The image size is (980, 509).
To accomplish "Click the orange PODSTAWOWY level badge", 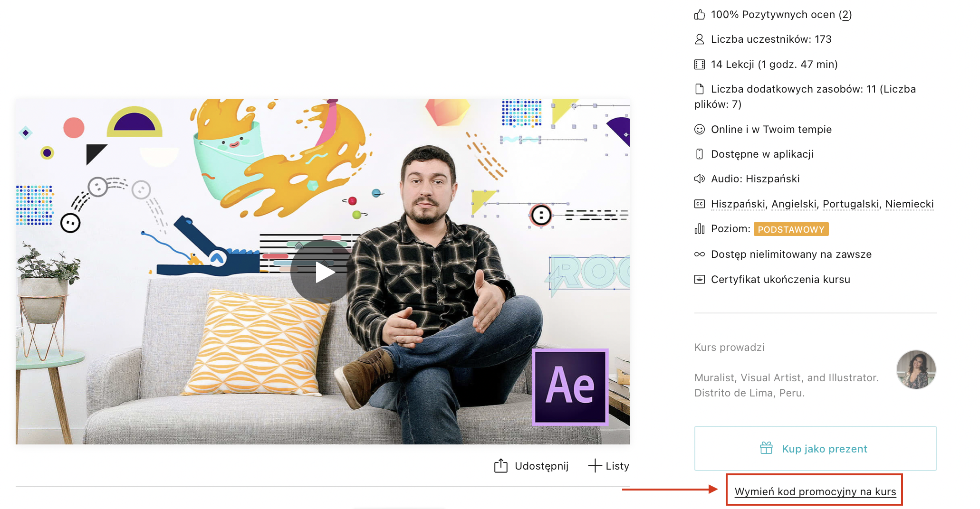I will (x=791, y=229).
